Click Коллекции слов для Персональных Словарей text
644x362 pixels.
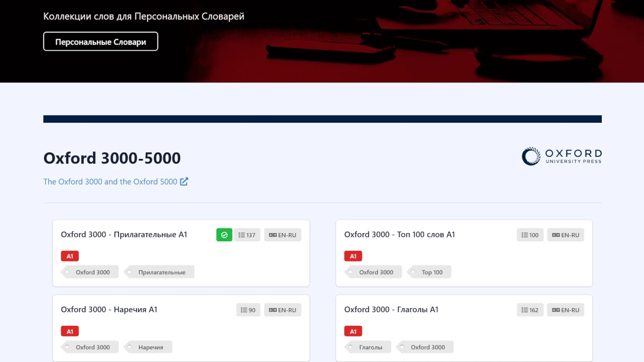(144, 16)
